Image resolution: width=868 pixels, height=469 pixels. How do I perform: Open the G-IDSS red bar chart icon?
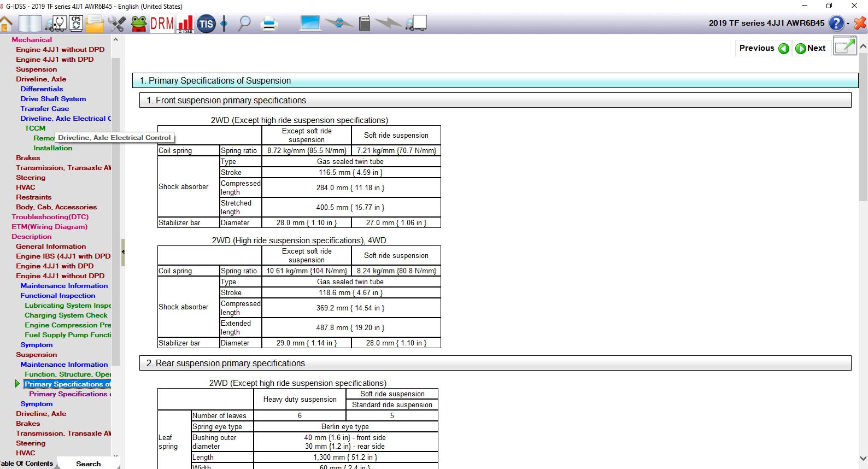[x=186, y=24]
